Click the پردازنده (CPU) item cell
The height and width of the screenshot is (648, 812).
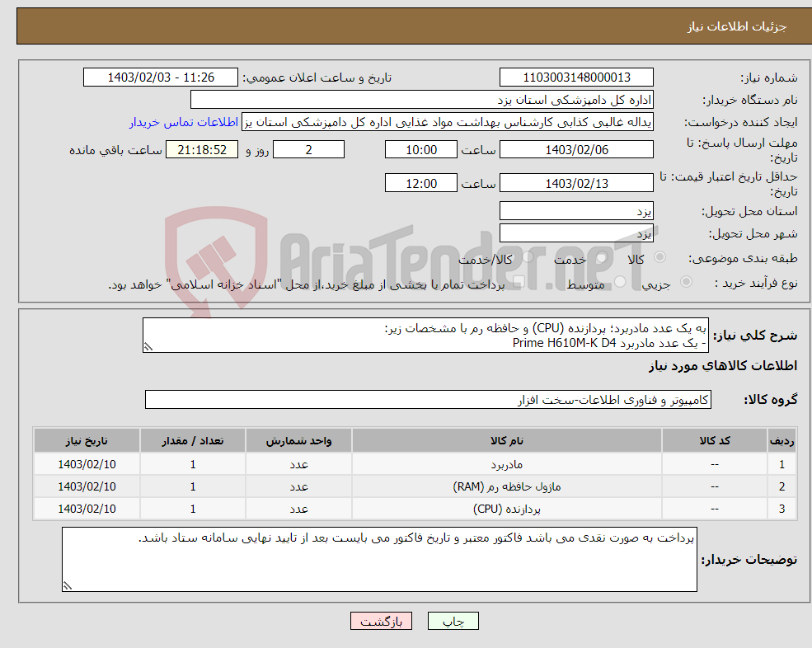506,509
